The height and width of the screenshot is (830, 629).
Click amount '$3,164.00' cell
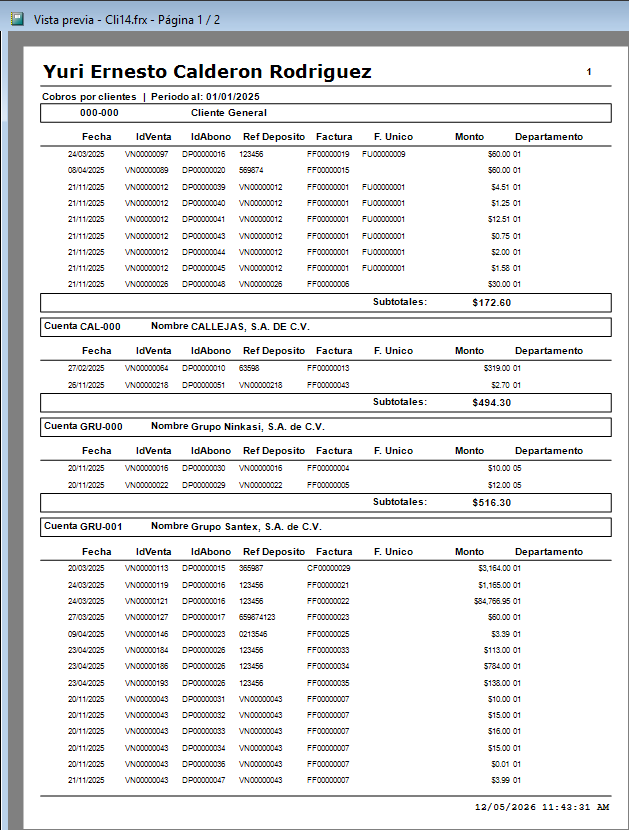494,569
